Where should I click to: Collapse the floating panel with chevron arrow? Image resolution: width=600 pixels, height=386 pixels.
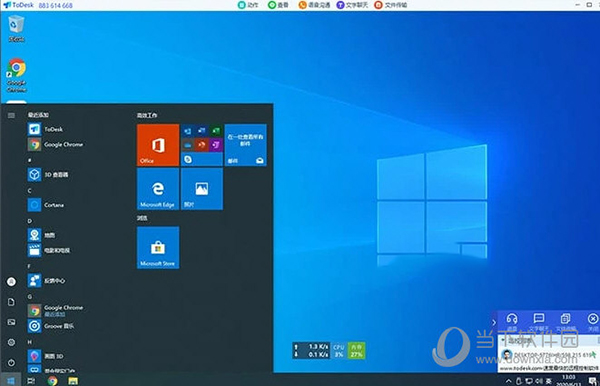click(x=494, y=322)
